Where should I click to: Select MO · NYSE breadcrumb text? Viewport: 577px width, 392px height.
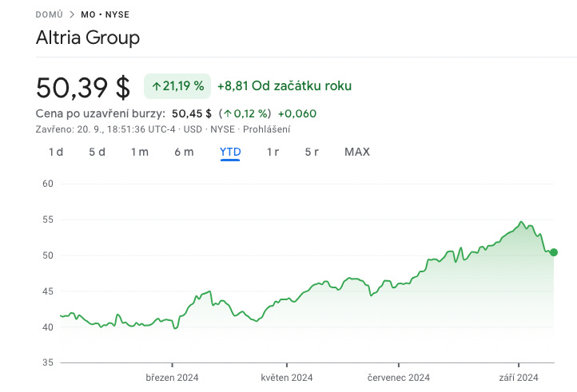click(x=105, y=14)
